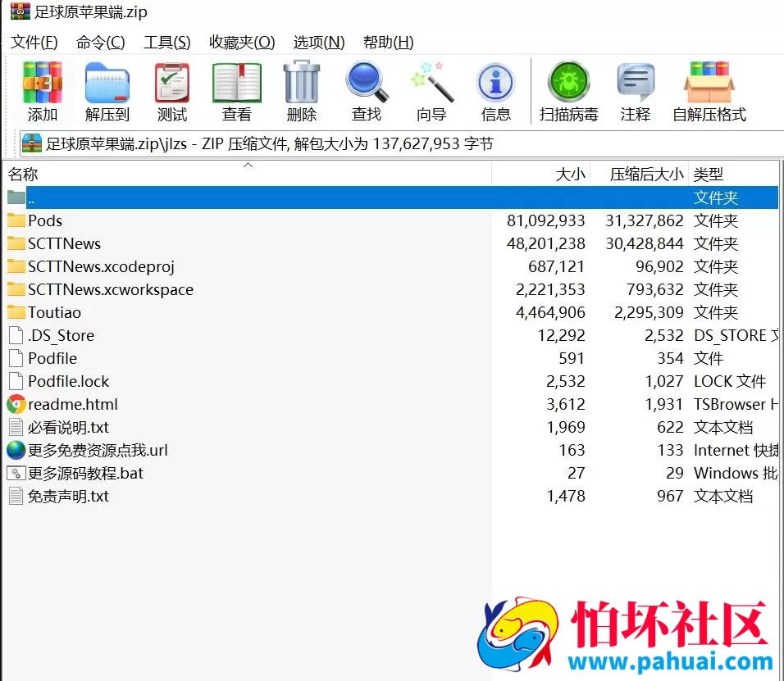
Task: Select the readme.html file
Action: coord(73,404)
